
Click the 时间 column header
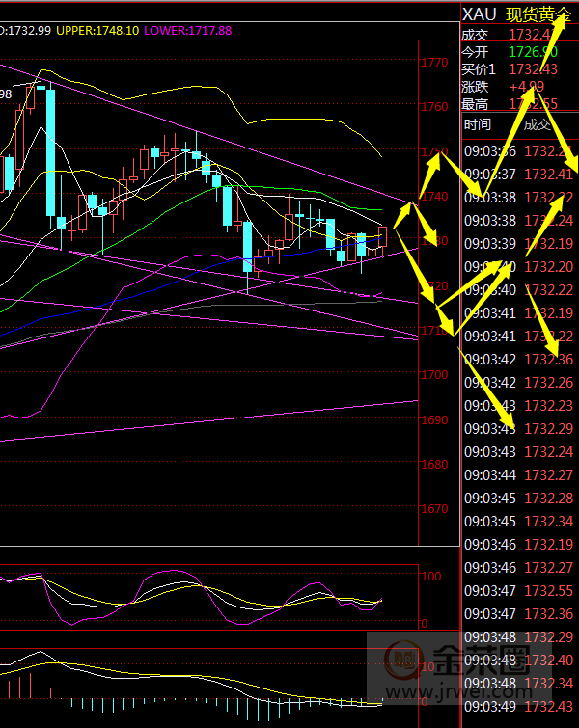click(478, 124)
